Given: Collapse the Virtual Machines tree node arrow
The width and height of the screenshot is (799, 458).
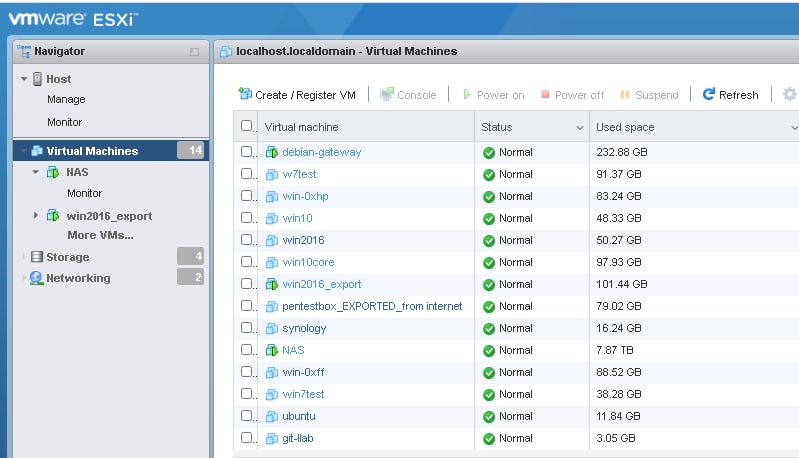Looking at the screenshot, I should (23, 151).
